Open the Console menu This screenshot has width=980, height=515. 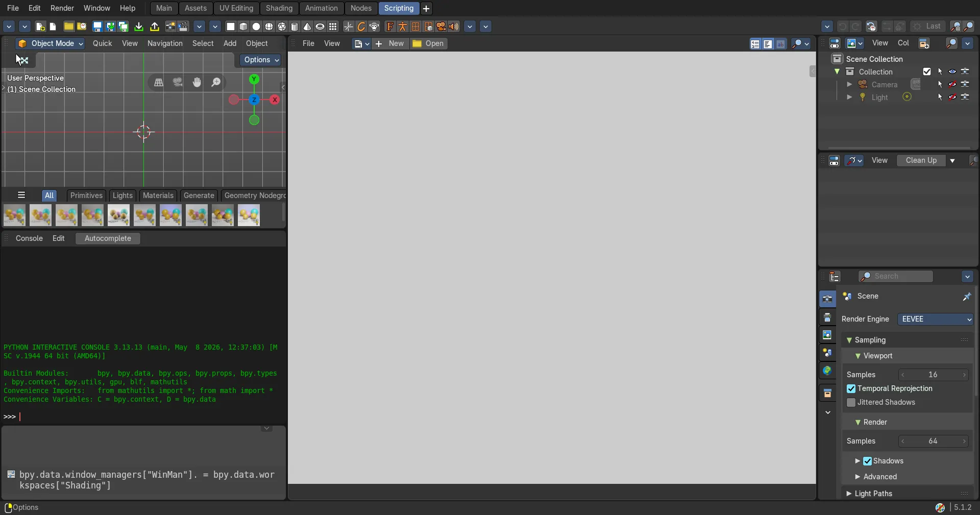coord(29,238)
